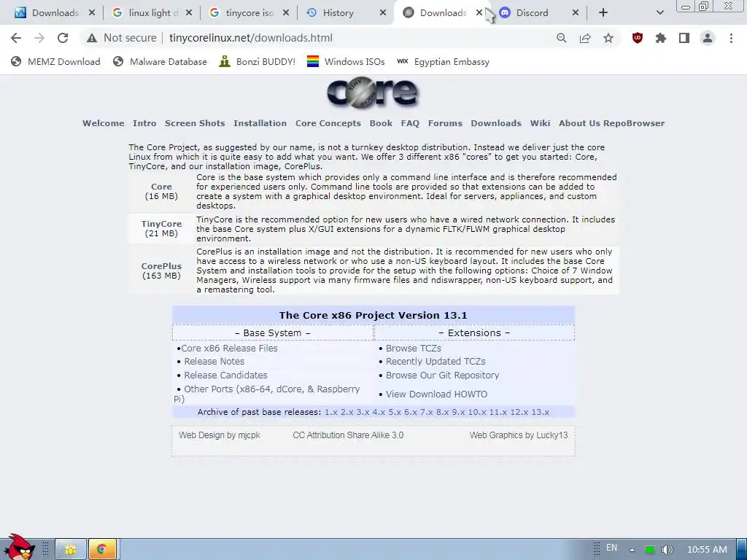The image size is (747, 560).
Task: Open Screen Shots nav link
Action: coord(195,122)
